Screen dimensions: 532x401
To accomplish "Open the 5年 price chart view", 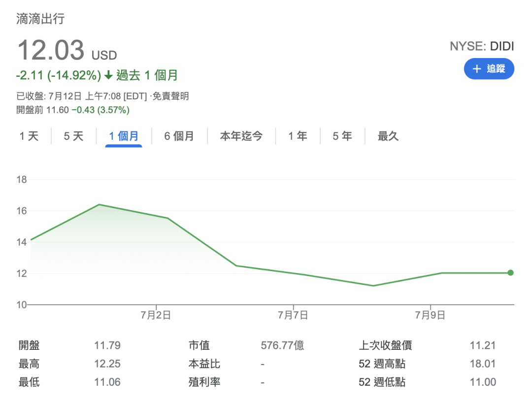I will point(341,136).
